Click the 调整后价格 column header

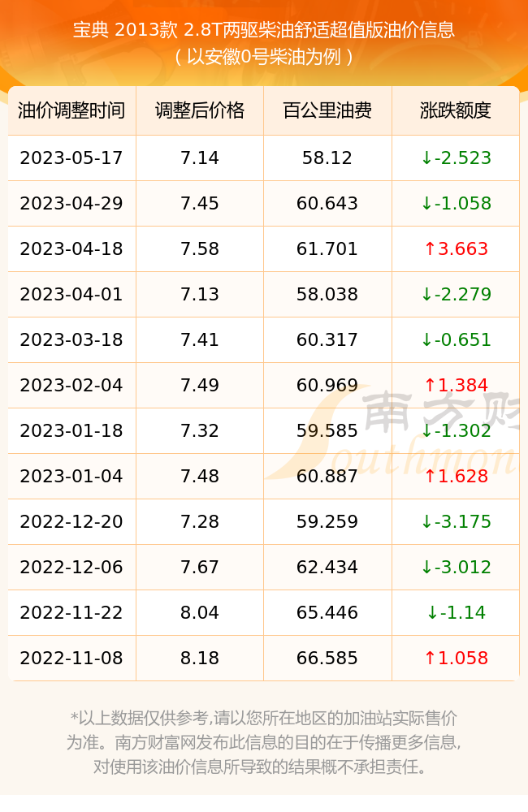[x=200, y=110]
